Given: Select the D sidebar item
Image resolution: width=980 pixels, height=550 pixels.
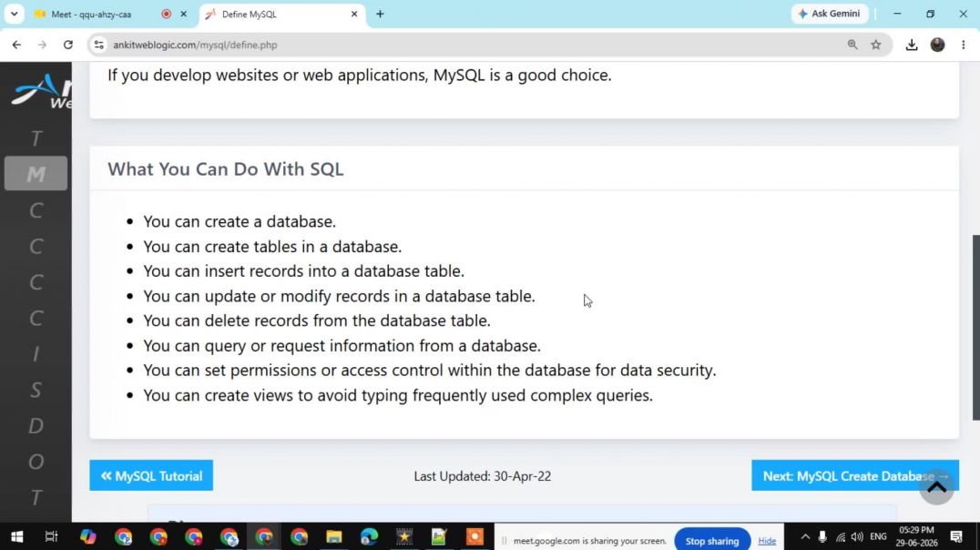Looking at the screenshot, I should pyautogui.click(x=36, y=425).
